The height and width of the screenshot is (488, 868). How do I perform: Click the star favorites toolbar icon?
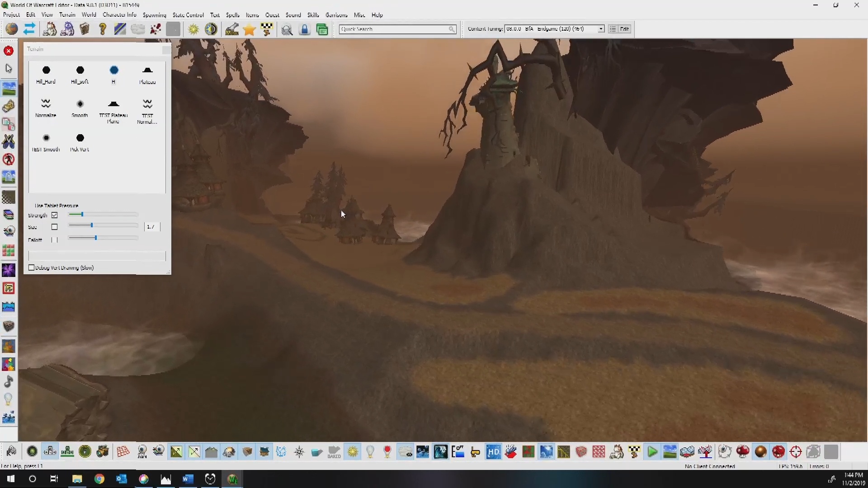point(249,28)
